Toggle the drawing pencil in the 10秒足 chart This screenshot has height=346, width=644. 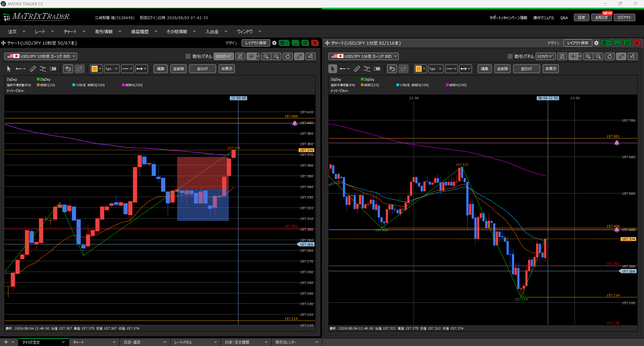click(299, 56)
